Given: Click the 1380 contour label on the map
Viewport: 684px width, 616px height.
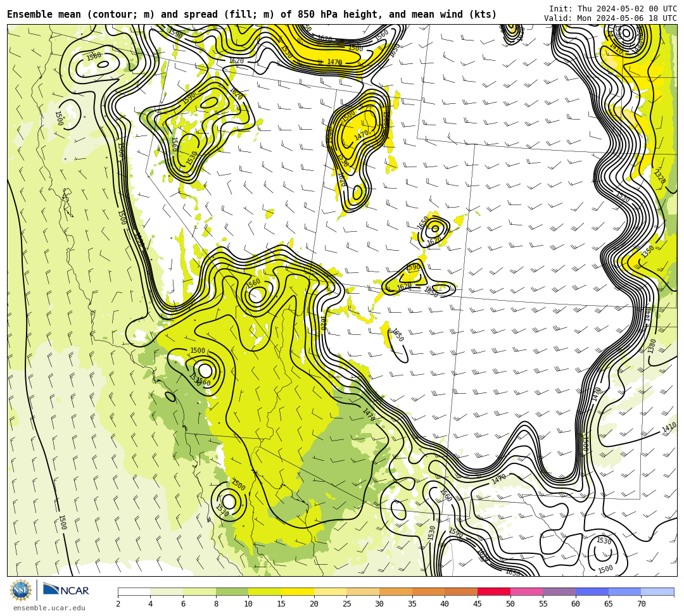Looking at the screenshot, I should pyautogui.click(x=652, y=346).
